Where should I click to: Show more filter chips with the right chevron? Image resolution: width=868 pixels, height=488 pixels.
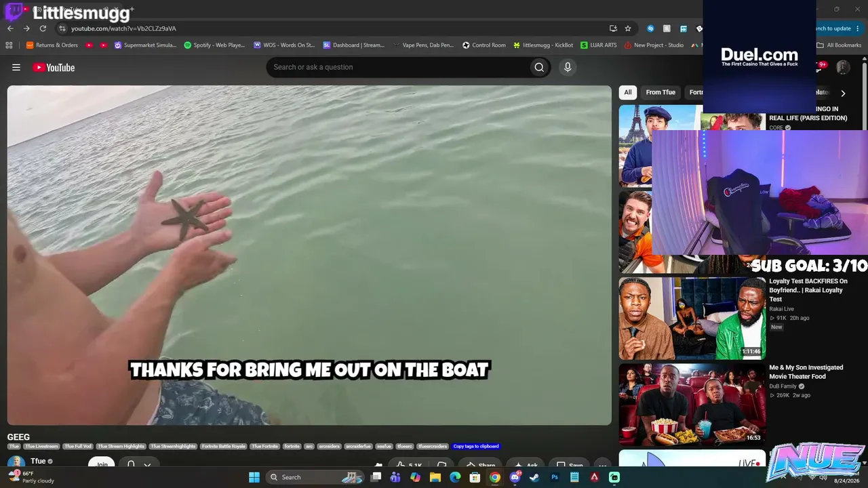point(843,93)
